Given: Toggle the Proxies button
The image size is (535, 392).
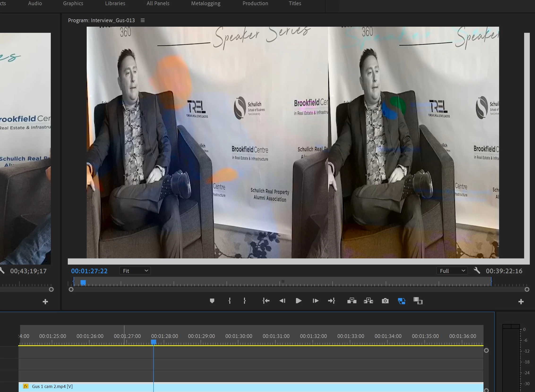Looking at the screenshot, I should (x=418, y=301).
